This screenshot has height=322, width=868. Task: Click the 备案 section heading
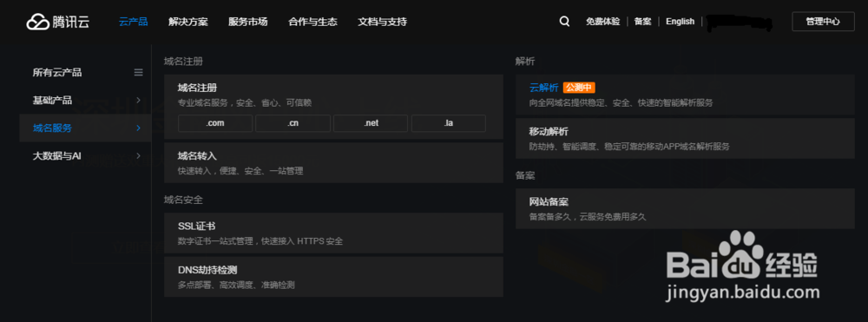pyautogui.click(x=525, y=175)
